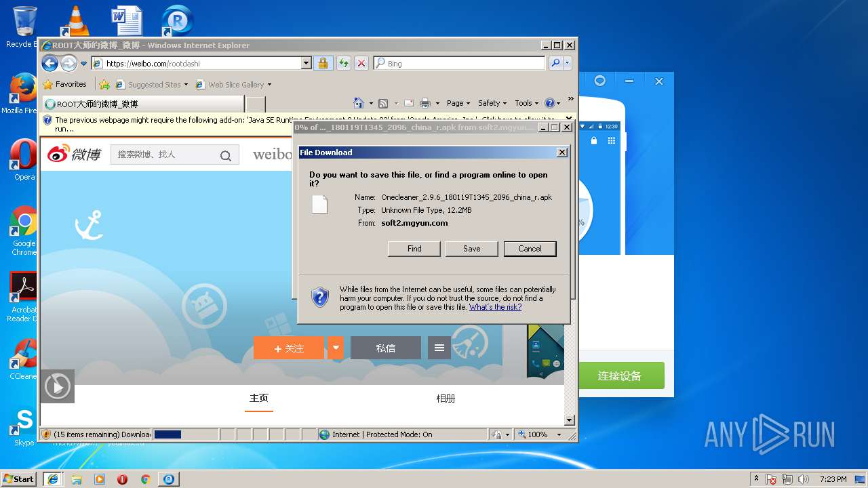Image resolution: width=868 pixels, height=488 pixels.
Task: Click Chrome icon in the taskbar
Action: (145, 479)
